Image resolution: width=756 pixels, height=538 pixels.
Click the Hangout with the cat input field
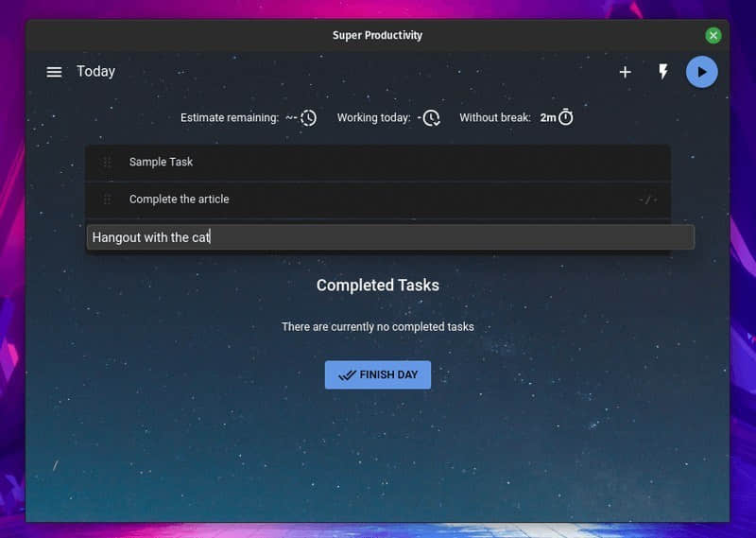tap(390, 237)
